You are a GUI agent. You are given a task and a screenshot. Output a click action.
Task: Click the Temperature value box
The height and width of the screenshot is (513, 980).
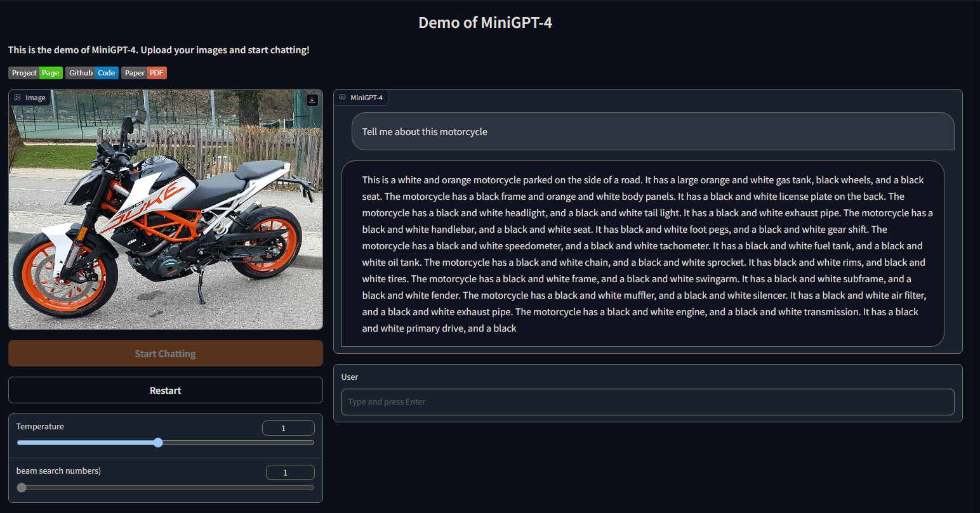point(288,428)
